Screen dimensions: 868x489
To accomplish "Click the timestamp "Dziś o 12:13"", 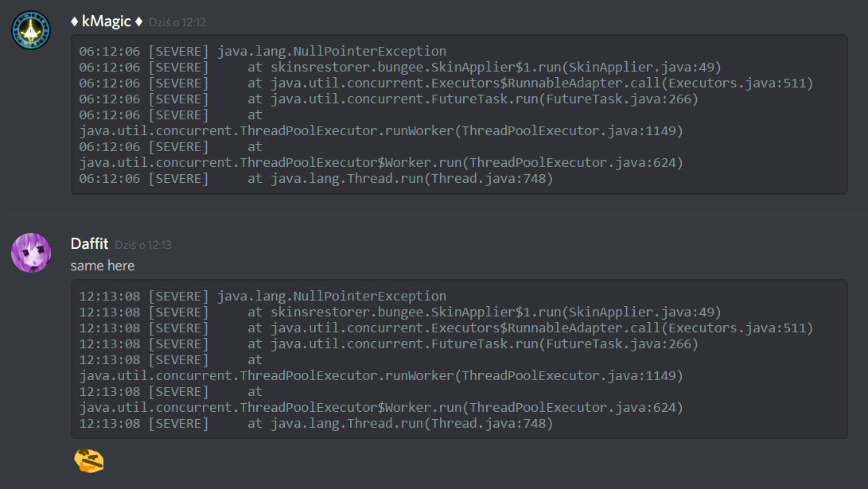I will click(x=143, y=245).
